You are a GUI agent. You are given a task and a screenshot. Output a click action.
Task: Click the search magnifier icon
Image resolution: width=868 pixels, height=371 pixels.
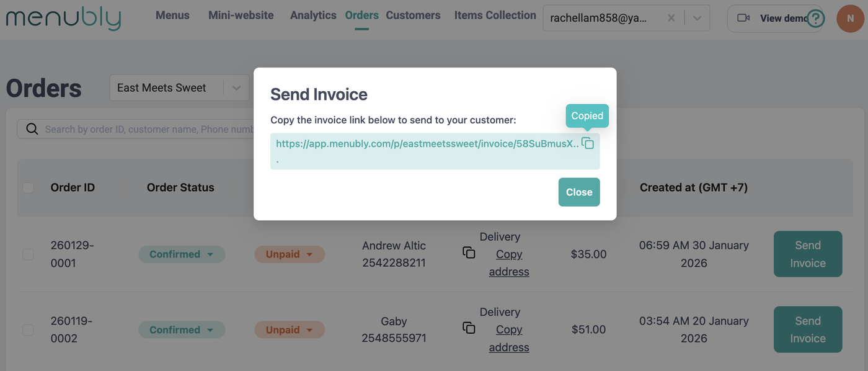[x=32, y=129]
